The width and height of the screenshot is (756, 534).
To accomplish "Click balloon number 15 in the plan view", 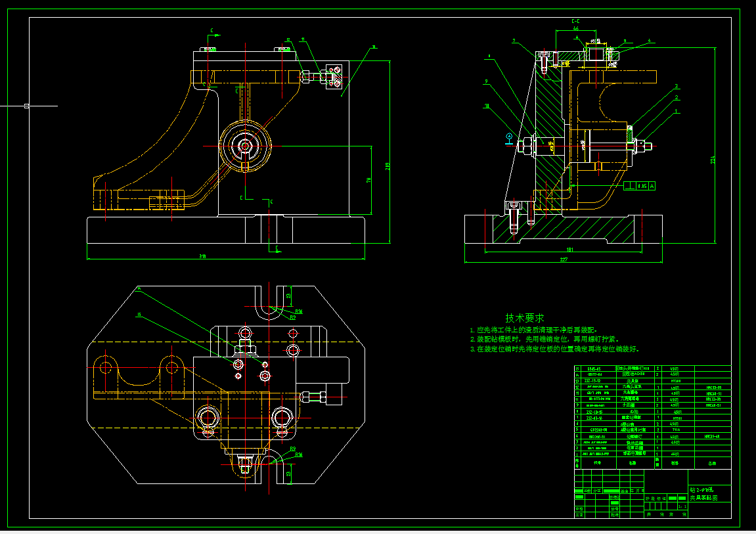I will [139, 315].
